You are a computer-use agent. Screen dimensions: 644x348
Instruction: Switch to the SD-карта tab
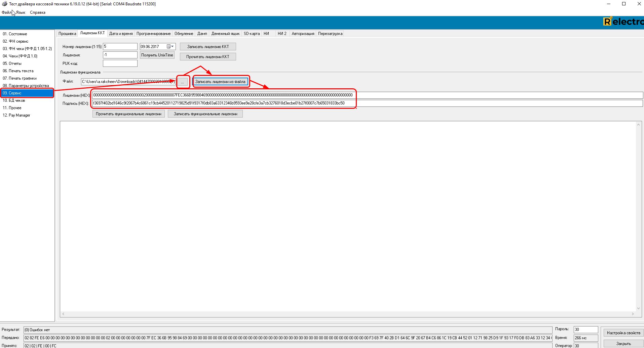[252, 34]
